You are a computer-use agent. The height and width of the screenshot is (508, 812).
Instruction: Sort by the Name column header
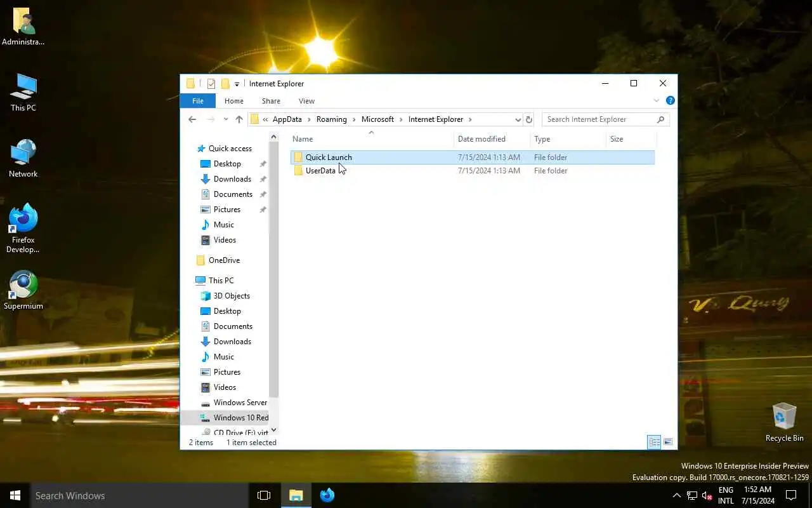[372, 139]
